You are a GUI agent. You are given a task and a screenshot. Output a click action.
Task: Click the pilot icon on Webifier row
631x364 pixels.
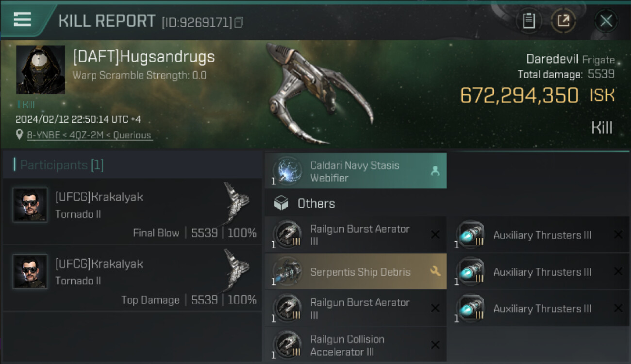(x=435, y=171)
